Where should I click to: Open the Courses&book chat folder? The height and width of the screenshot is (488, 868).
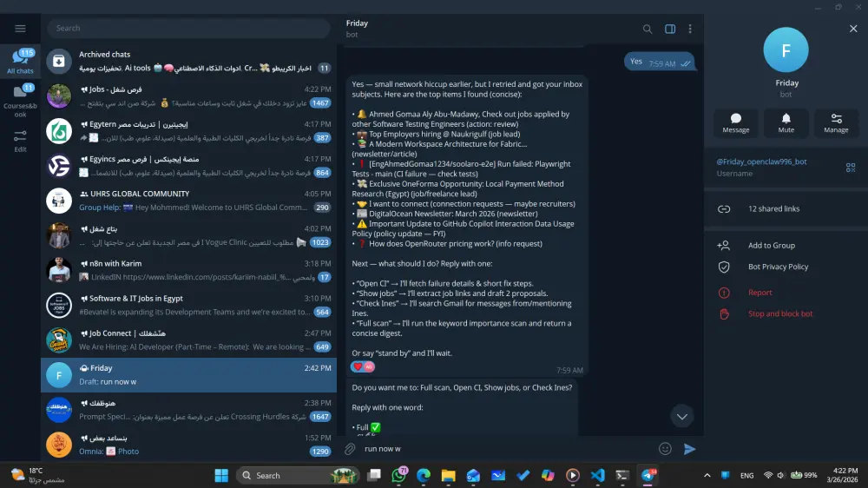(21, 101)
